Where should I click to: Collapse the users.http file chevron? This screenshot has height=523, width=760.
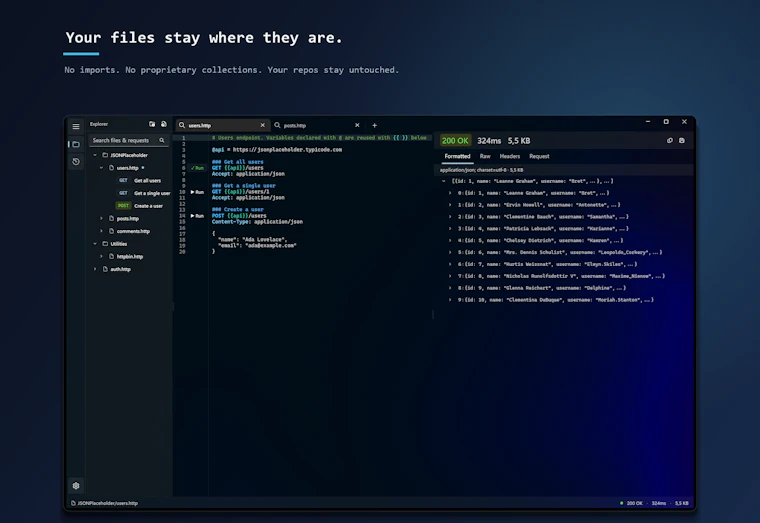(101, 168)
